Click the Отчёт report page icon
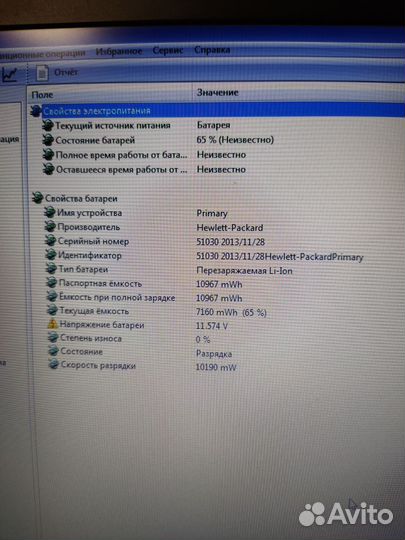Screen dimensions: 405x540 pyautogui.click(x=42, y=73)
